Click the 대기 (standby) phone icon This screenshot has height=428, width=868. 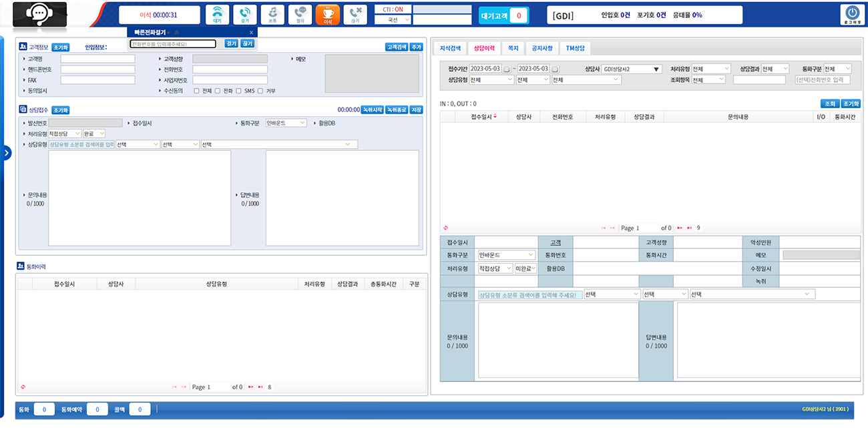click(218, 14)
